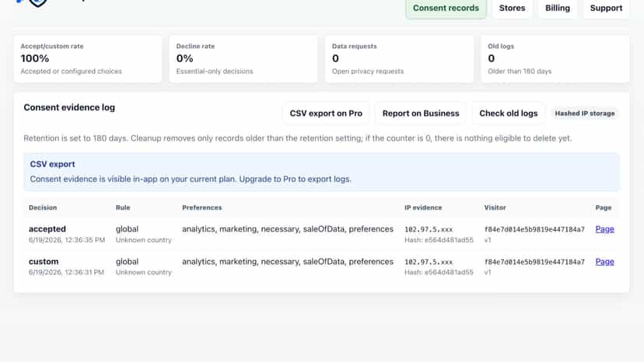
Task: Open the Consent records tab
Action: click(446, 9)
